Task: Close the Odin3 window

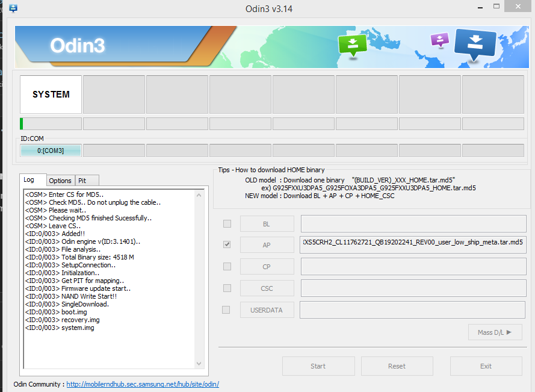Action: click(x=518, y=7)
